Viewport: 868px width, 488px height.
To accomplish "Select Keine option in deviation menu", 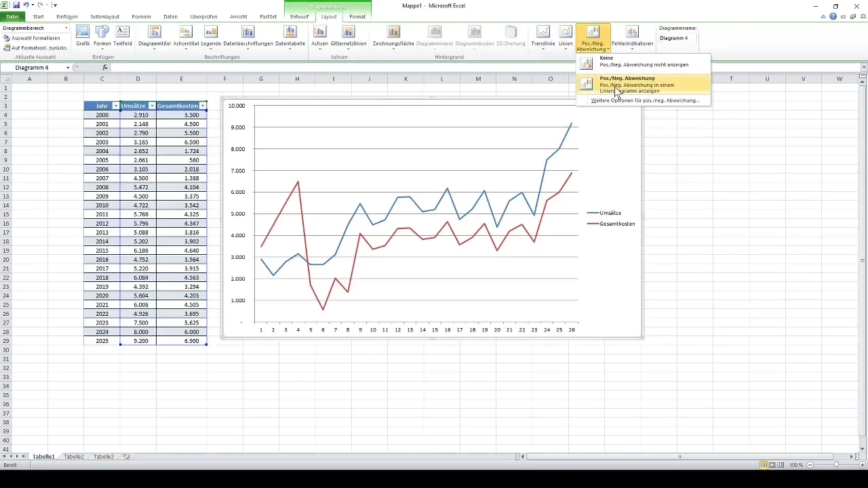I will (x=643, y=62).
